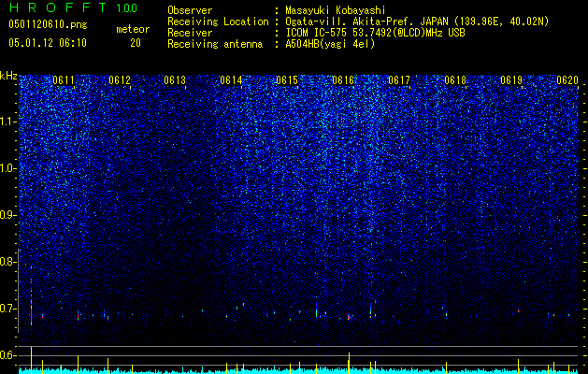Click the 'Observer' label
Viewport: 588px width, 374px height.
(190, 10)
